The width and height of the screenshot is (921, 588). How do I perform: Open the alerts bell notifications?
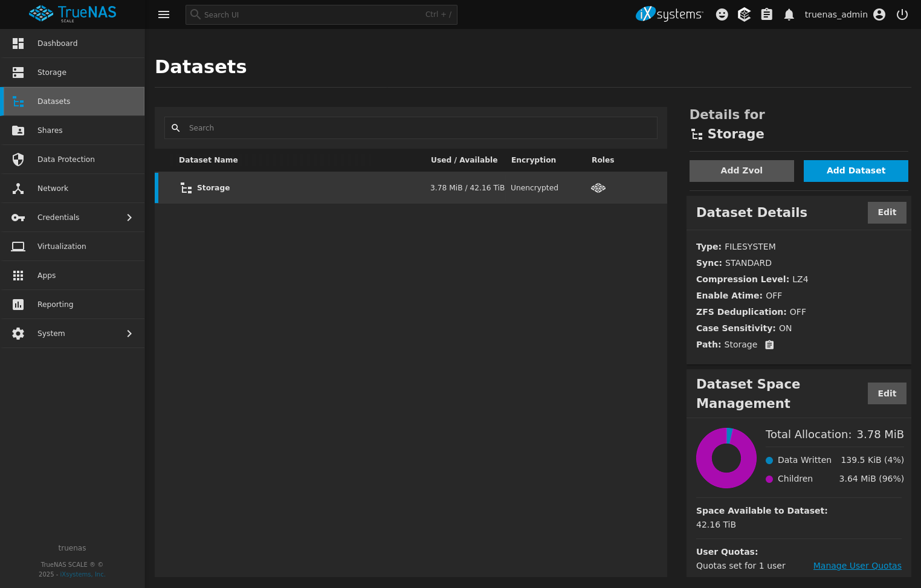[789, 15]
